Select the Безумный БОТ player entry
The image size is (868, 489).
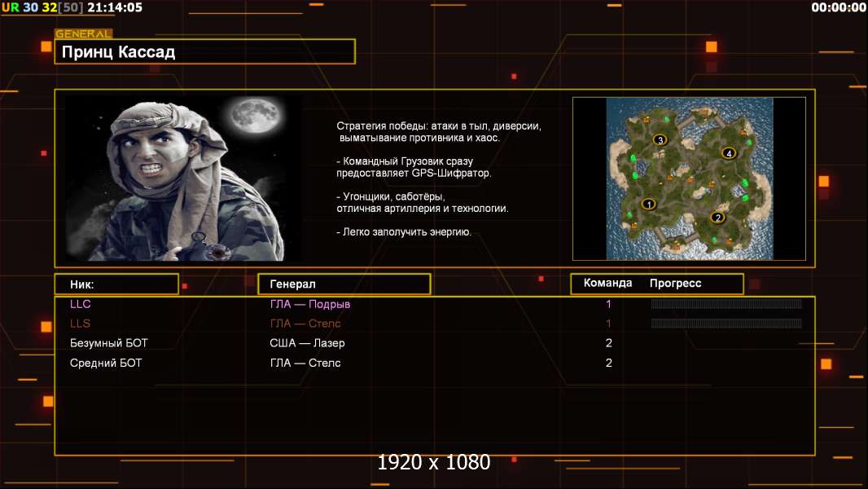click(x=109, y=343)
